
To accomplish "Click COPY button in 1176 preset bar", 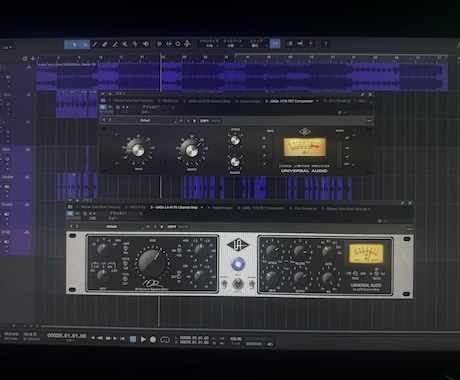I will pos(204,121).
